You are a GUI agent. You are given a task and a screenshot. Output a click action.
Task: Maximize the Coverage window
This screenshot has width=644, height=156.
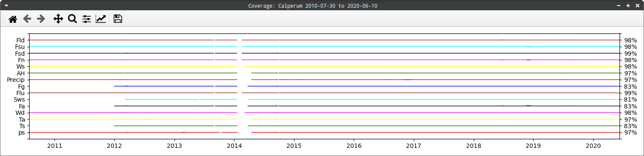pyautogui.click(x=628, y=6)
